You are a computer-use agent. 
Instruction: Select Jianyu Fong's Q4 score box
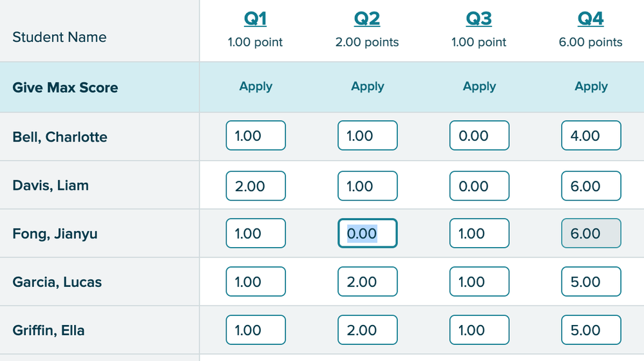click(591, 234)
